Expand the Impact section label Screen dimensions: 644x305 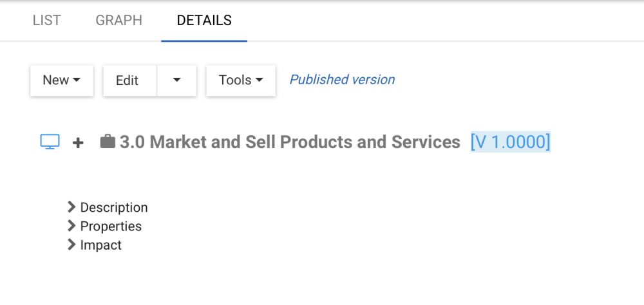(101, 245)
